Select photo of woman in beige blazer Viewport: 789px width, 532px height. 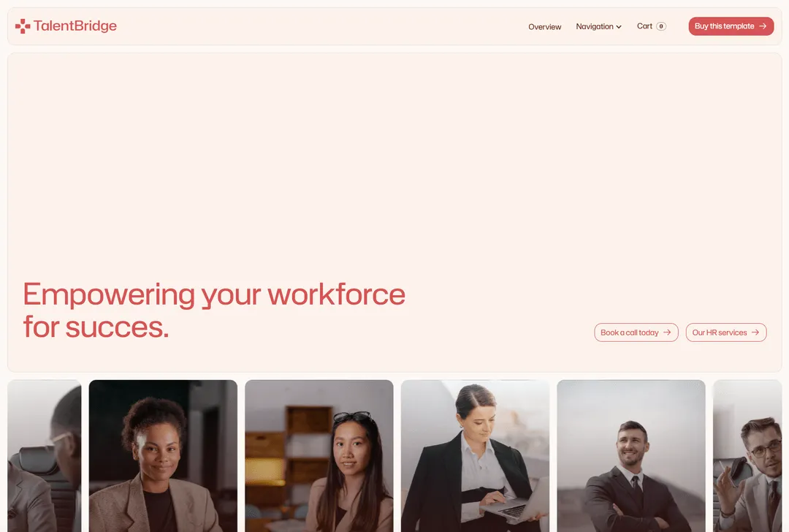click(x=163, y=456)
